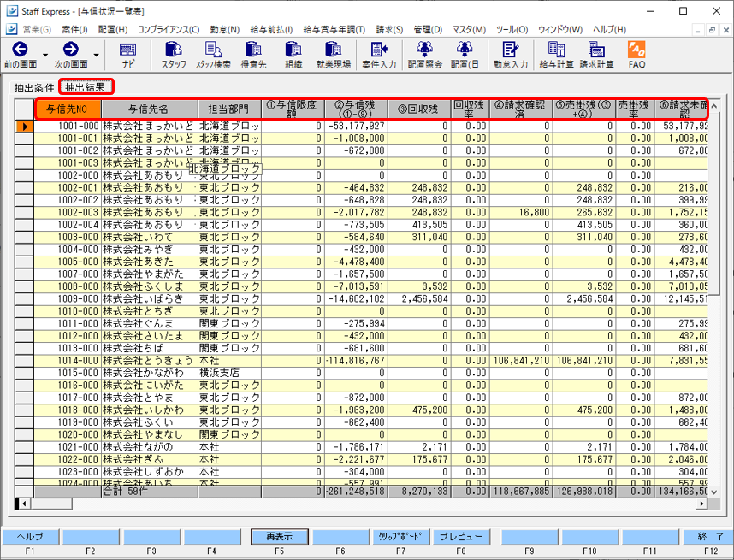This screenshot has width=734, height=560.
Task: Click the document icon left of 営業 menu
Action: click(12, 29)
